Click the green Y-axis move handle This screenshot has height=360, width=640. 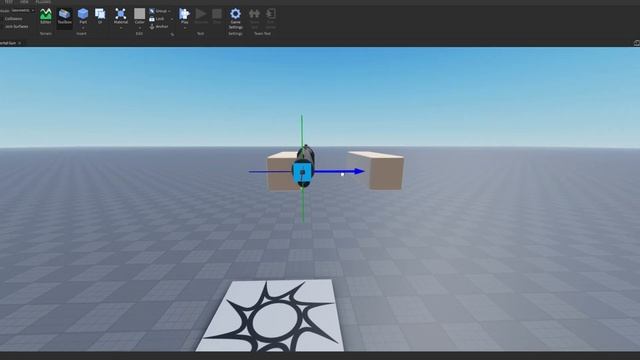[x=302, y=131]
